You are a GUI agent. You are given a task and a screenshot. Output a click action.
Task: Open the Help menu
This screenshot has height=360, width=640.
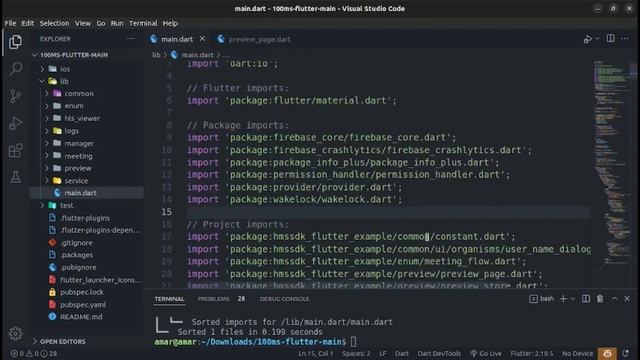(x=170, y=23)
